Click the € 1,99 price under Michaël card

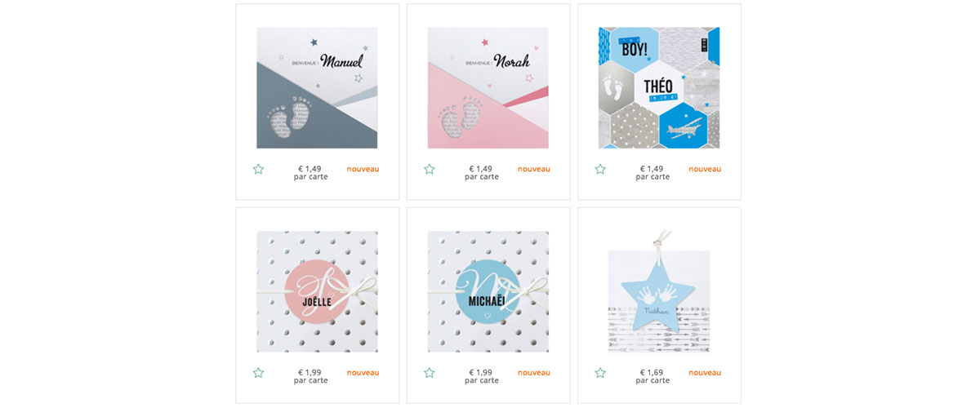[481, 373]
